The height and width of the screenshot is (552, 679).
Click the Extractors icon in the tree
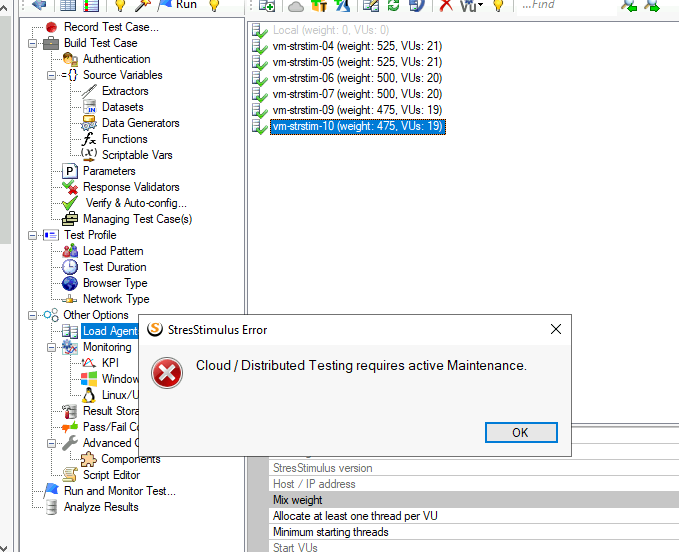pos(89,91)
